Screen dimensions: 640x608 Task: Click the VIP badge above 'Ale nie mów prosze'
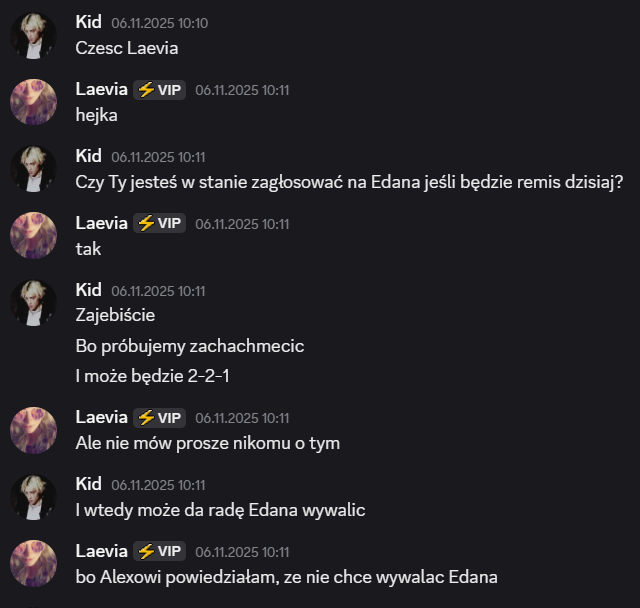(160, 418)
